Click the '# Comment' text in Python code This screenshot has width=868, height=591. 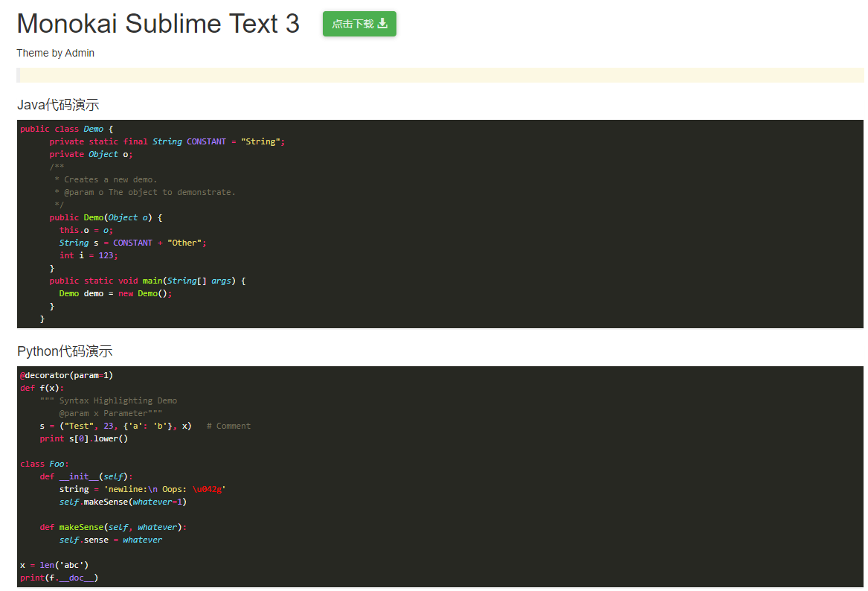(228, 426)
